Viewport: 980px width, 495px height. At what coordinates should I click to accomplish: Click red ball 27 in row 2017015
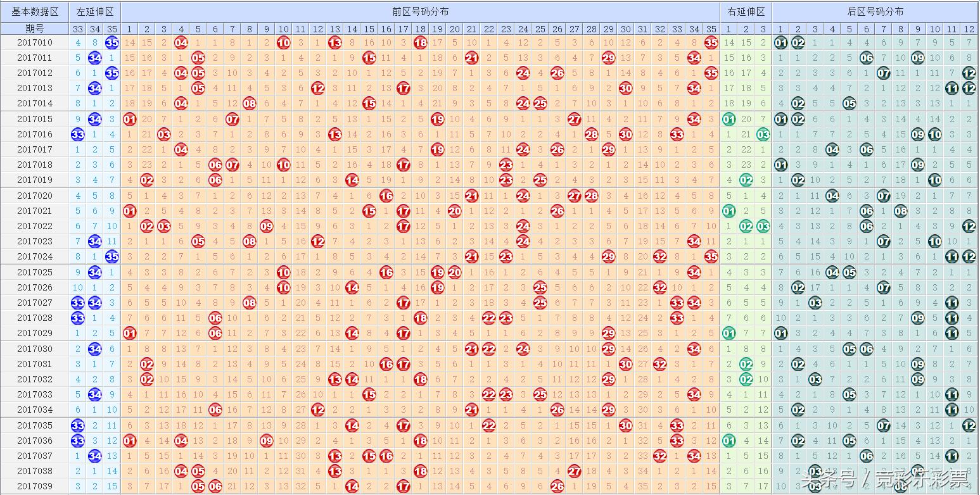[575, 119]
